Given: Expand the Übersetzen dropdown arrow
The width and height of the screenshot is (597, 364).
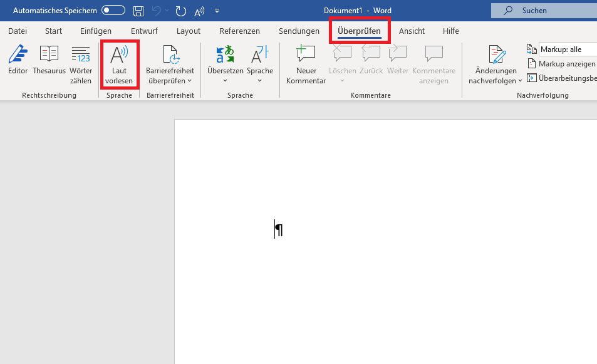Looking at the screenshot, I should click(x=225, y=80).
